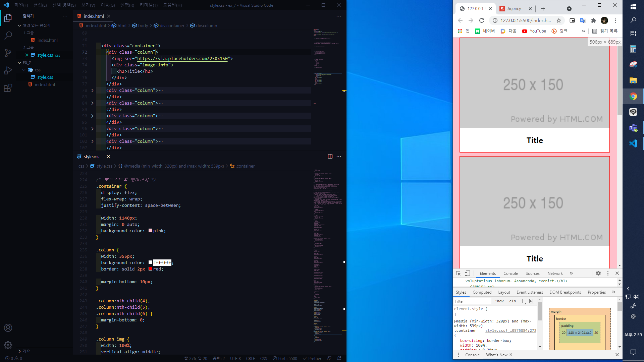Bookmark this page with star icon
This screenshot has height=362, width=644.
(559, 20)
